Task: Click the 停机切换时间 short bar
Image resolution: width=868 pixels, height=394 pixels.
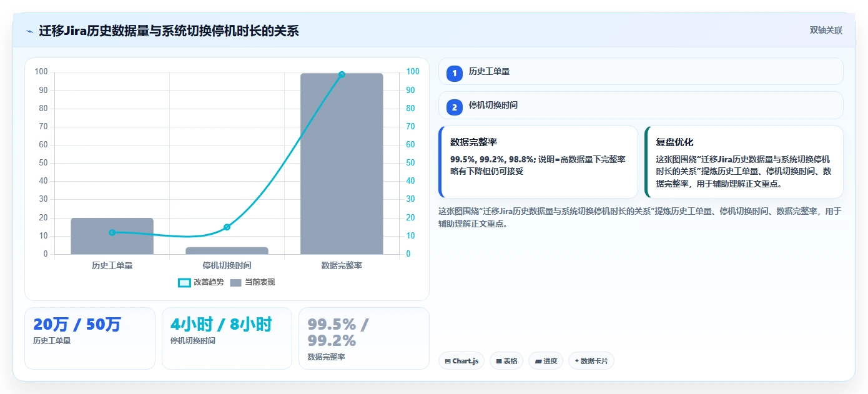Action: pyautogui.click(x=227, y=250)
